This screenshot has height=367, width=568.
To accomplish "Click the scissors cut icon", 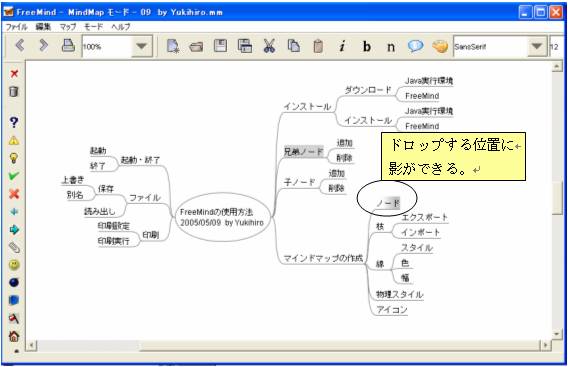I will pos(269,46).
